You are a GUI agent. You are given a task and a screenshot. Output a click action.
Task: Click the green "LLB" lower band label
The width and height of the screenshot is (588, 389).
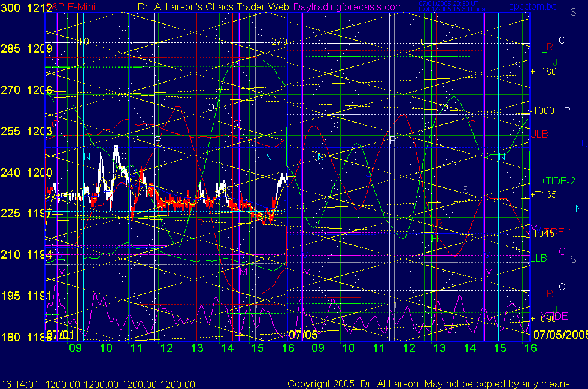pos(539,258)
